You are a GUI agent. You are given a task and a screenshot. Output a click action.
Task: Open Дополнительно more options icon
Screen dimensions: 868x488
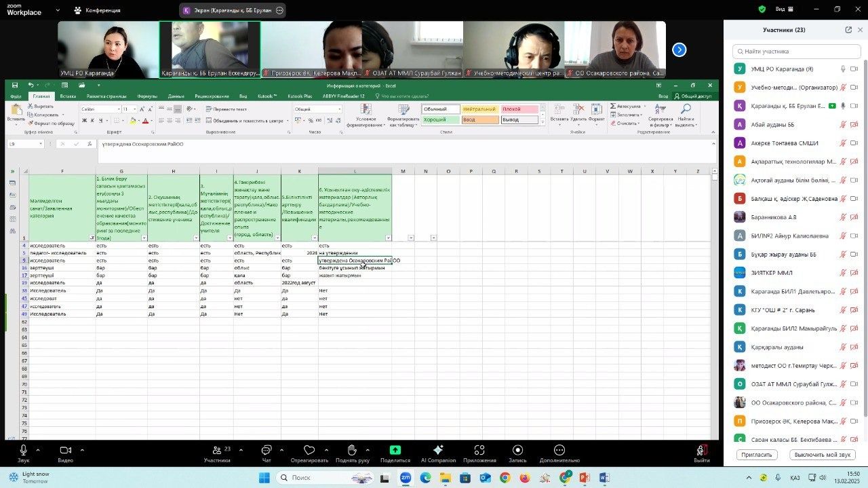point(559,450)
